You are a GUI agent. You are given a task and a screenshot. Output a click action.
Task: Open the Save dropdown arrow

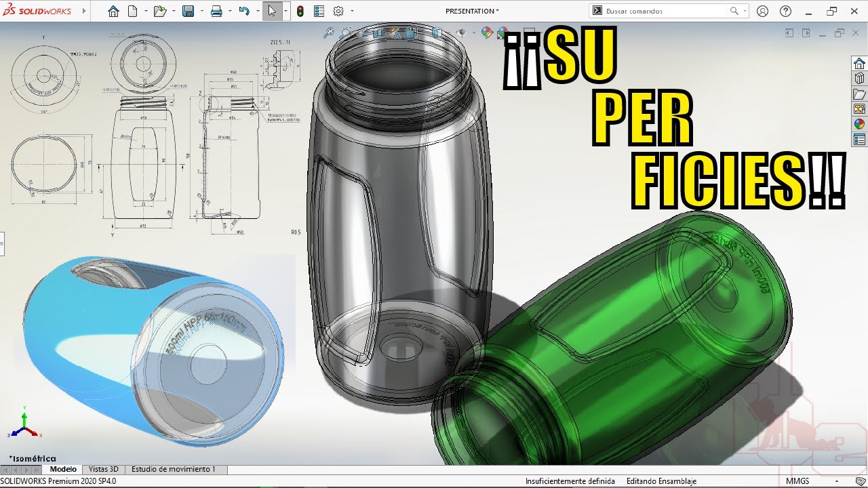[x=201, y=11]
